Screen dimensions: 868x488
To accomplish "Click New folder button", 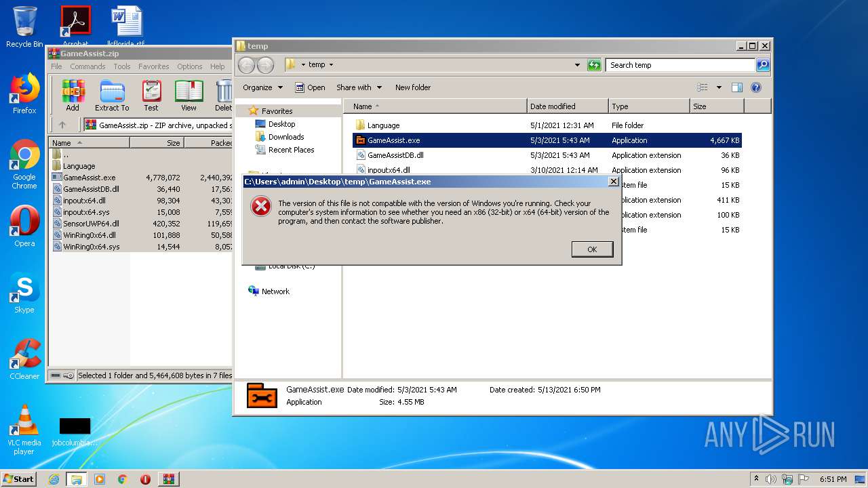I will [x=413, y=87].
